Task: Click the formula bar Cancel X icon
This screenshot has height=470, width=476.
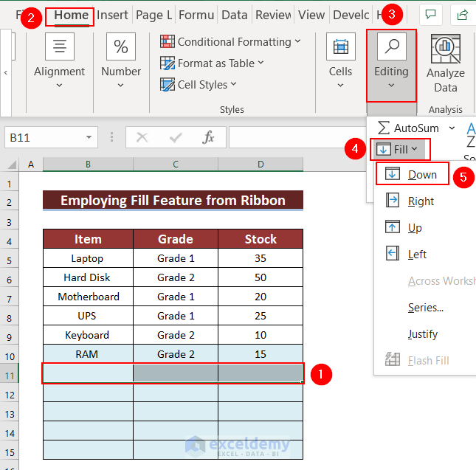Action: click(142, 137)
